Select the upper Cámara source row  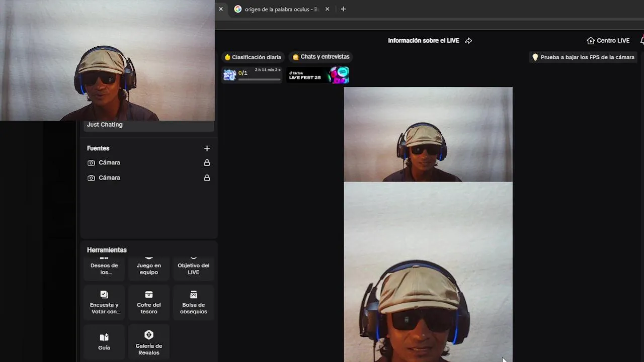coord(148,163)
